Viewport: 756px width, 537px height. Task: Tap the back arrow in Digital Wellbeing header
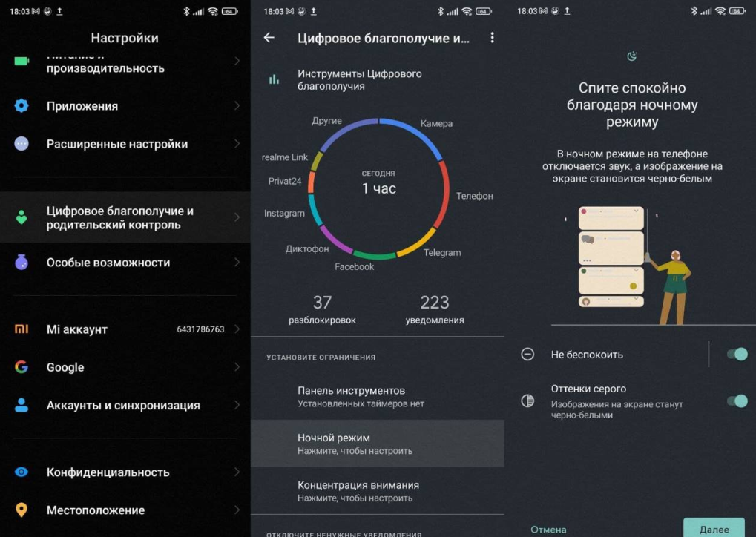pos(269,38)
